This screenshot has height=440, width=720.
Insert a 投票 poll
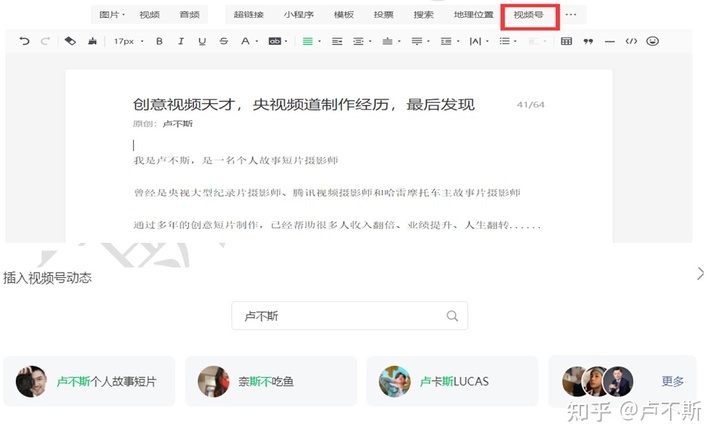pyautogui.click(x=383, y=15)
